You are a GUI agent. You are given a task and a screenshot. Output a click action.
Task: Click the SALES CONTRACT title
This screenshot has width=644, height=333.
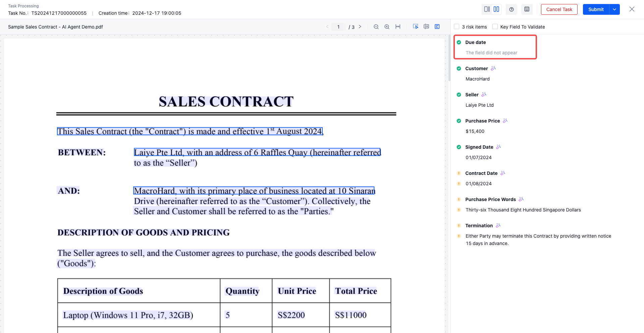(226, 101)
